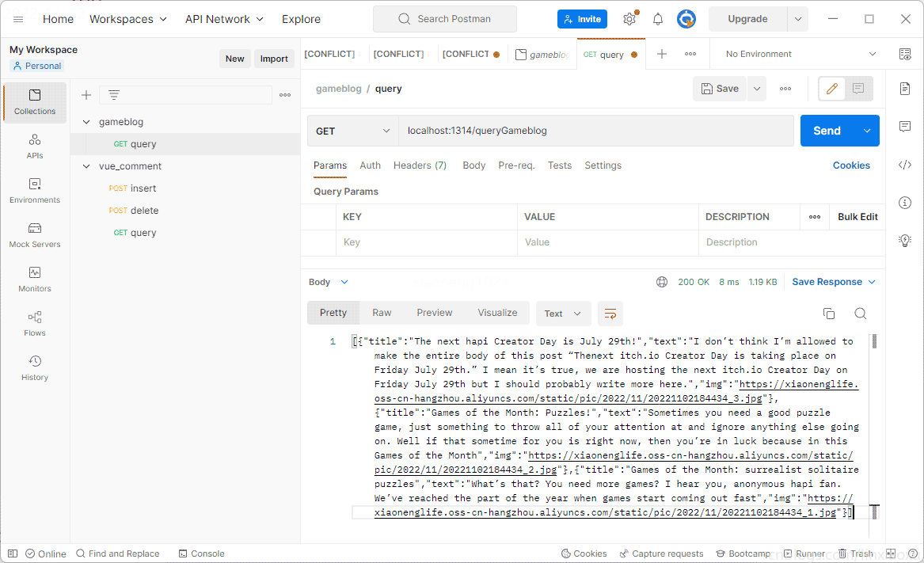The image size is (924, 563).
Task: Create new collection with plus icon
Action: 86,95
